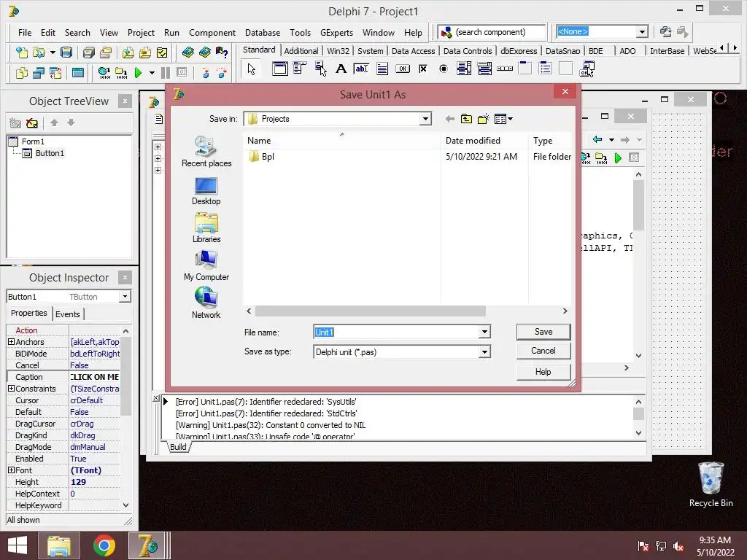Click the File name input field
The width and height of the screenshot is (747, 560).
[x=396, y=332]
